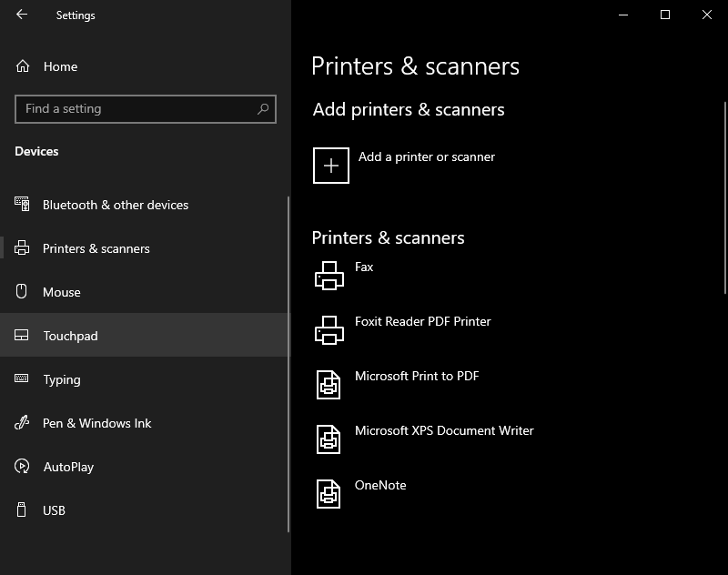
Task: Go back with the arrow button
Action: click(22, 15)
